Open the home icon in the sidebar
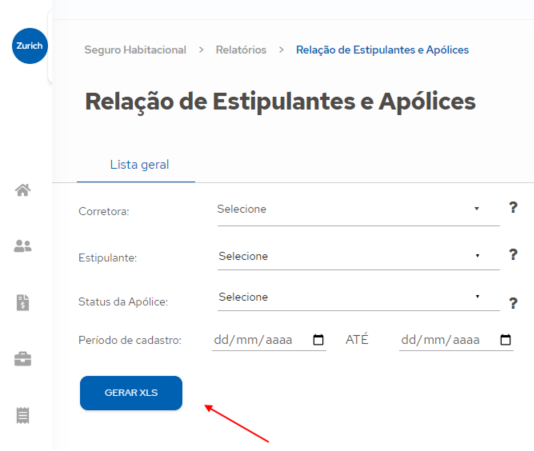 (23, 190)
